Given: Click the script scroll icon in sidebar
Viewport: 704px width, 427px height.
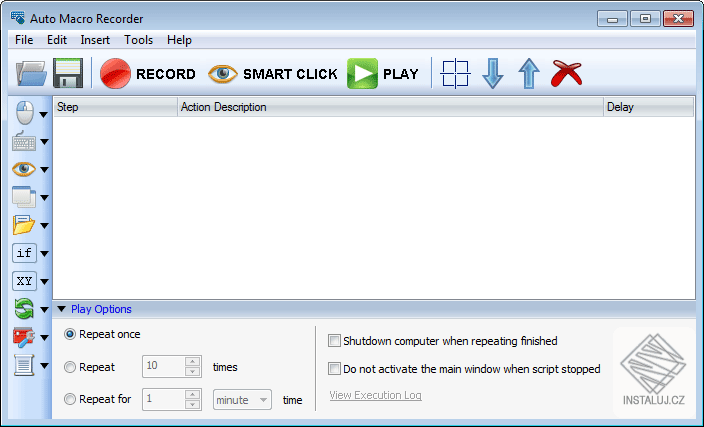Looking at the screenshot, I should [x=24, y=365].
